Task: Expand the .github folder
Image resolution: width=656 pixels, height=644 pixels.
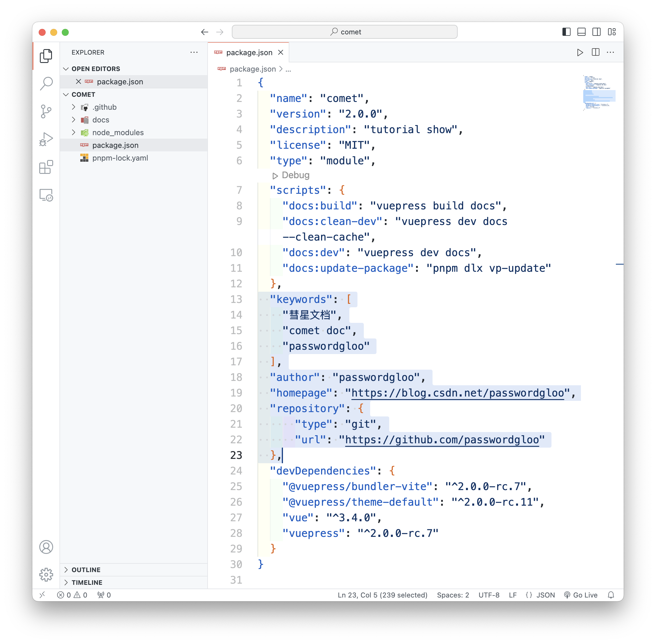Action: coord(104,107)
